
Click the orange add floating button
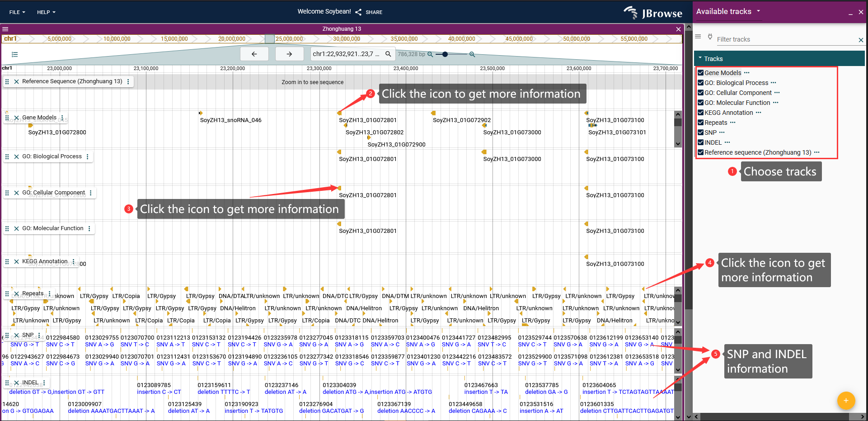pos(846,400)
